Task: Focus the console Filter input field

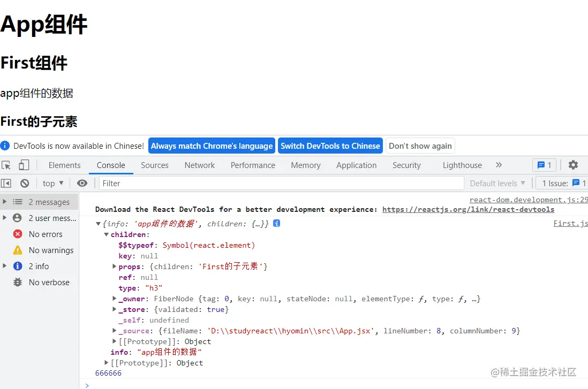Action: pyautogui.click(x=281, y=183)
